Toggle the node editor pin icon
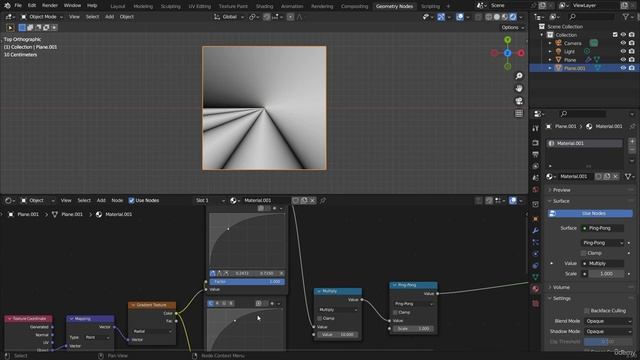 tap(323, 200)
